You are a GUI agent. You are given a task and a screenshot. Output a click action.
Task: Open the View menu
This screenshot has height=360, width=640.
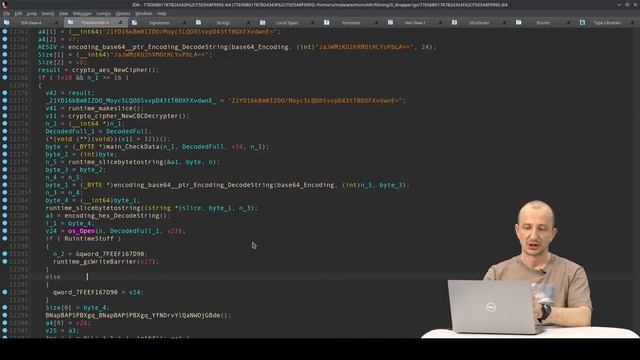pos(63,13)
